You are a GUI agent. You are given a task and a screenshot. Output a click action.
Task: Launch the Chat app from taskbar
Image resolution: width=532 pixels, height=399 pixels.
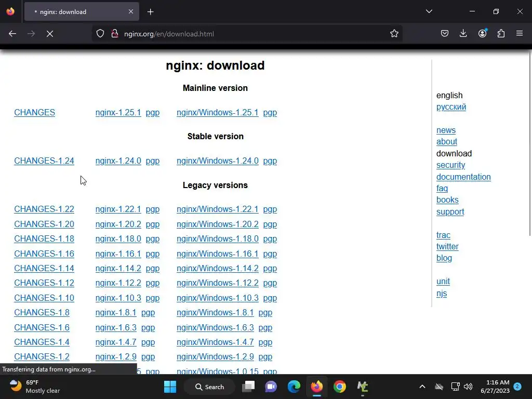[271, 387]
